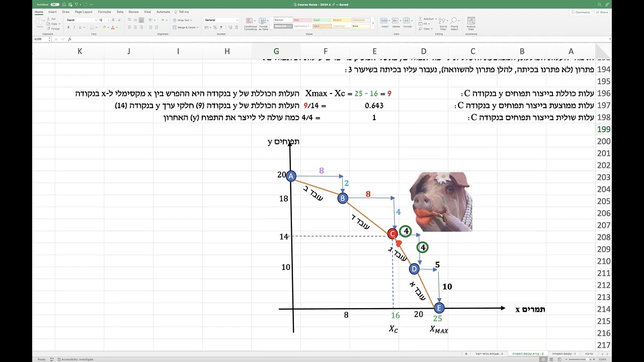Switch to the Formulas tab
This screenshot has width=644, height=362.
pos(105,12)
